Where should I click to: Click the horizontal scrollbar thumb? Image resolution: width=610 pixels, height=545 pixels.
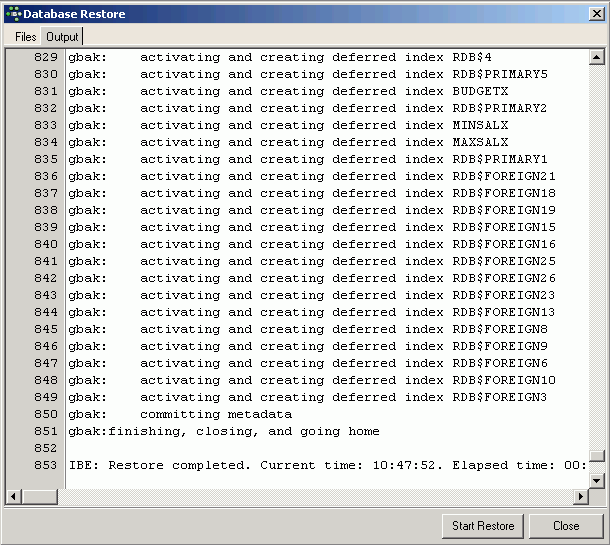(x=40, y=496)
